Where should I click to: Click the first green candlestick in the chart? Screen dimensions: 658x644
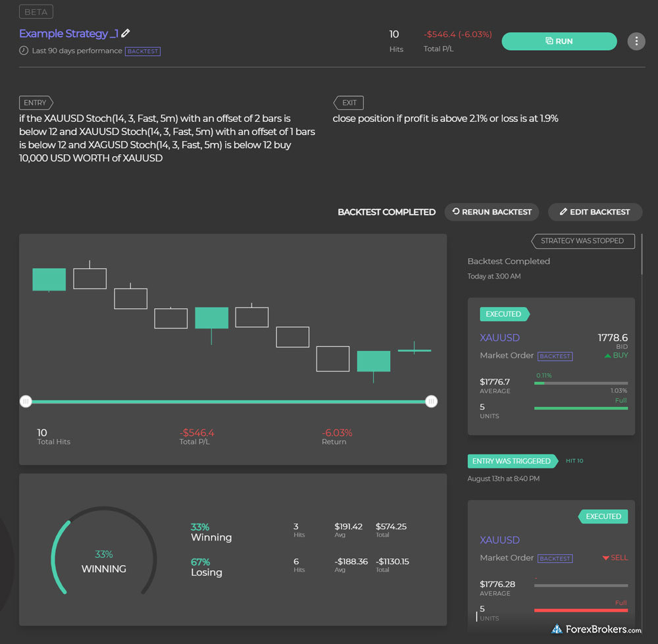click(49, 279)
